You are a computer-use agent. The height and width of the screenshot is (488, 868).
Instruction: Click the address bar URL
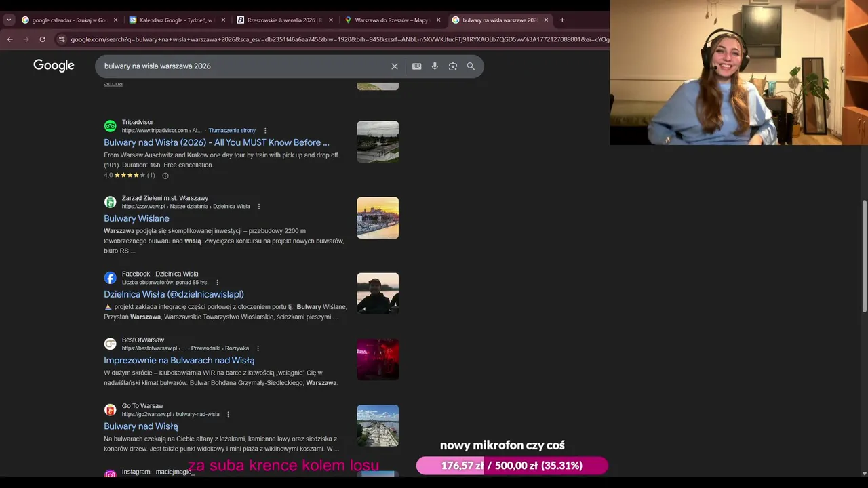point(339,39)
